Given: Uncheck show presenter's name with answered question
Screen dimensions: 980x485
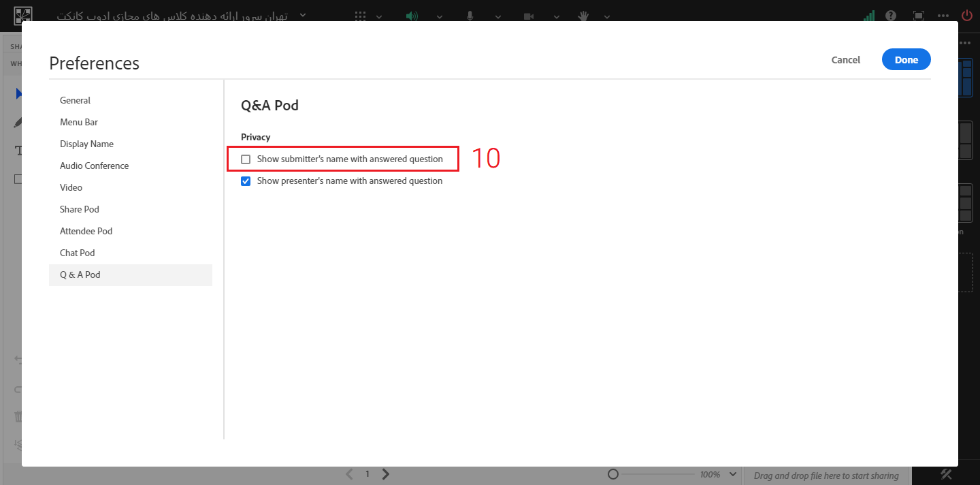Looking at the screenshot, I should click(246, 181).
